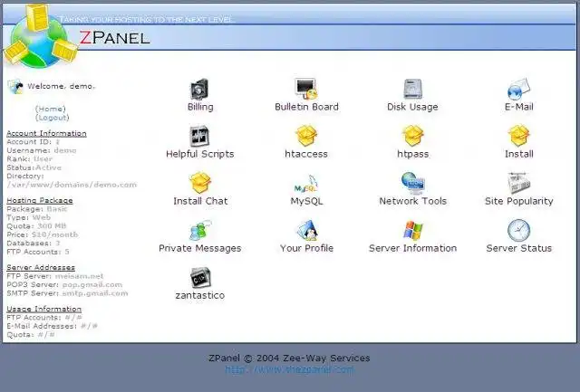
Task: Click the Hosting Package heading
Action: [x=40, y=200]
